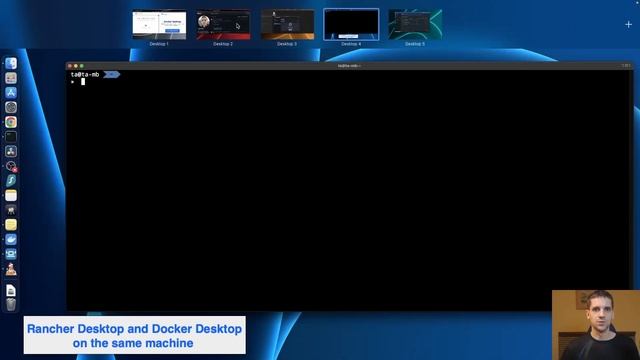This screenshot has height=360, width=640.
Task: Open Finder from the dock
Action: pos(11,63)
